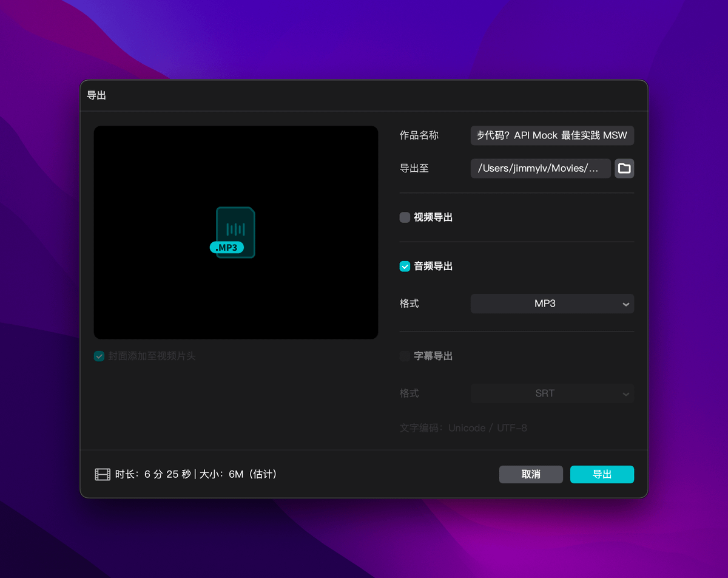Toggle the 封面添加至视频片头 checkbox
Viewport: 728px width, 578px height.
99,356
